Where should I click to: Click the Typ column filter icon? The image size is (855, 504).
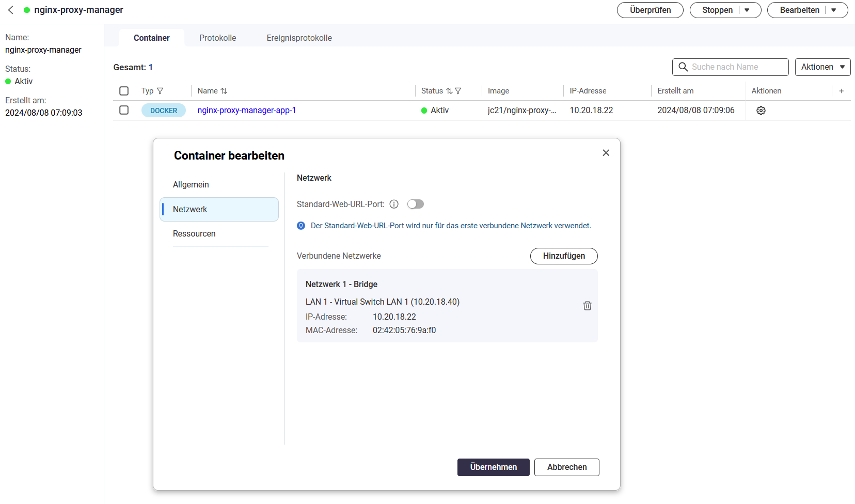(160, 91)
